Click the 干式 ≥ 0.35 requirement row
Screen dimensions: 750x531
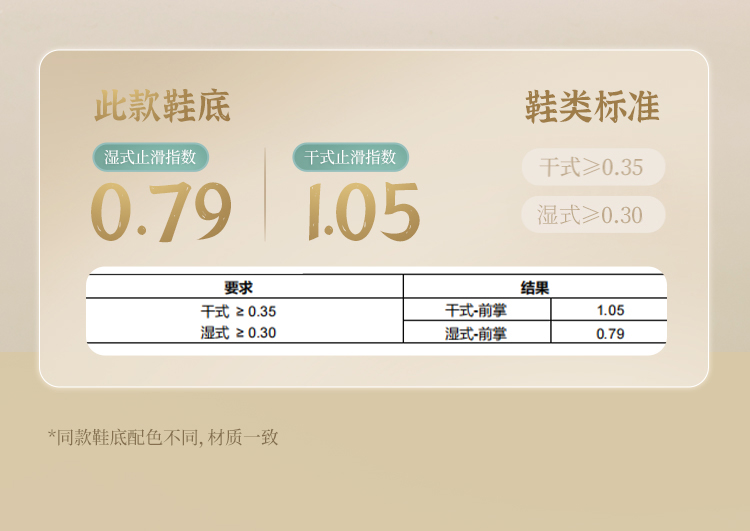pyautogui.click(x=238, y=311)
